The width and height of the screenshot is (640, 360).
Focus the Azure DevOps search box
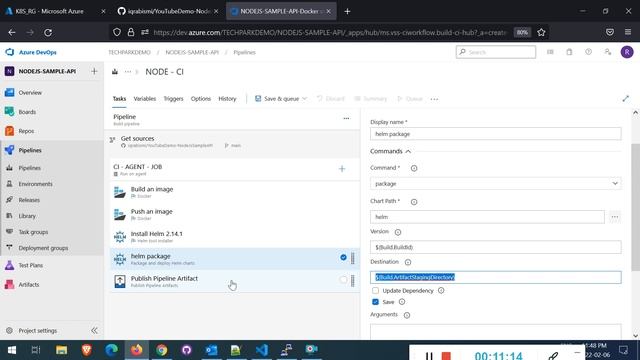(x=496, y=52)
